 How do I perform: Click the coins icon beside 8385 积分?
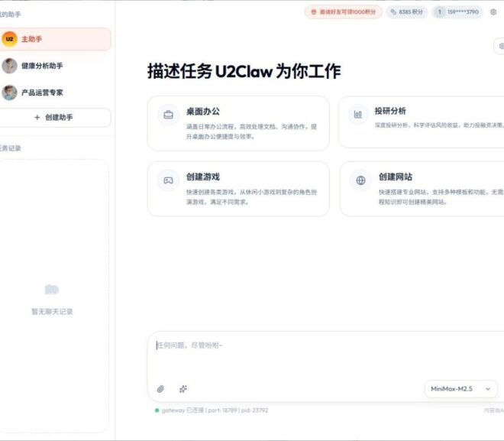(x=393, y=12)
